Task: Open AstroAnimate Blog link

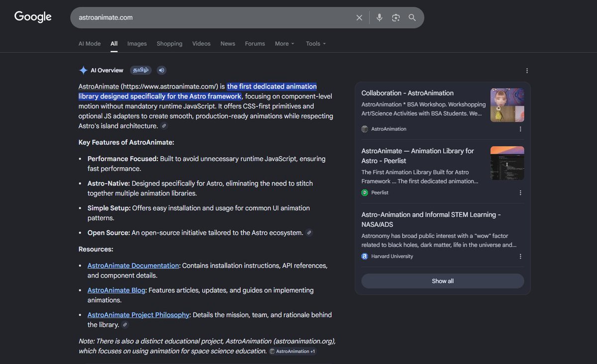Action: click(x=116, y=290)
